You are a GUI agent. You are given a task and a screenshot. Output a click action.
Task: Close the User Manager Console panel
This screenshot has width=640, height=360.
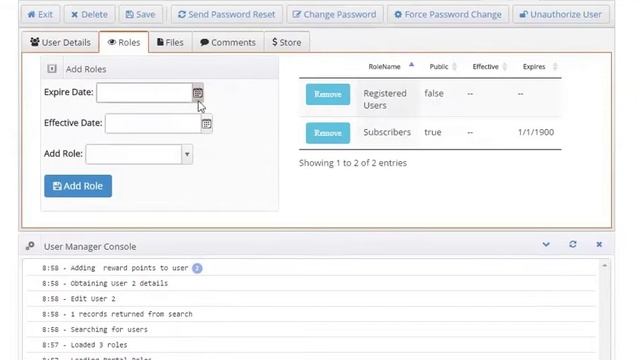[599, 244]
